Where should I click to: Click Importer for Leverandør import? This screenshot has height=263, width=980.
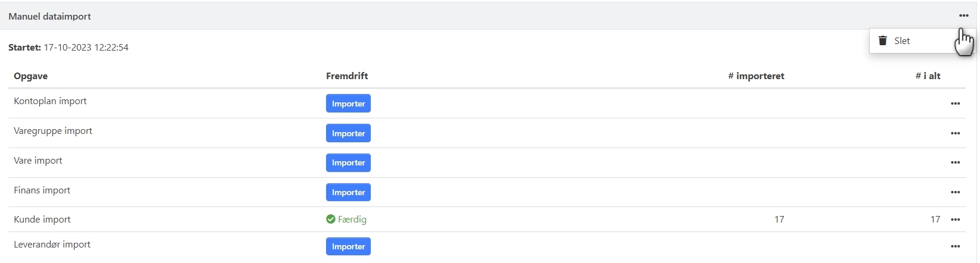pyautogui.click(x=348, y=246)
